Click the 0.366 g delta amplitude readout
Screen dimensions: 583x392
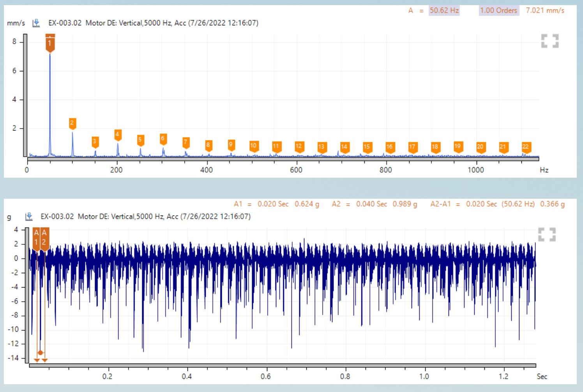tap(553, 204)
